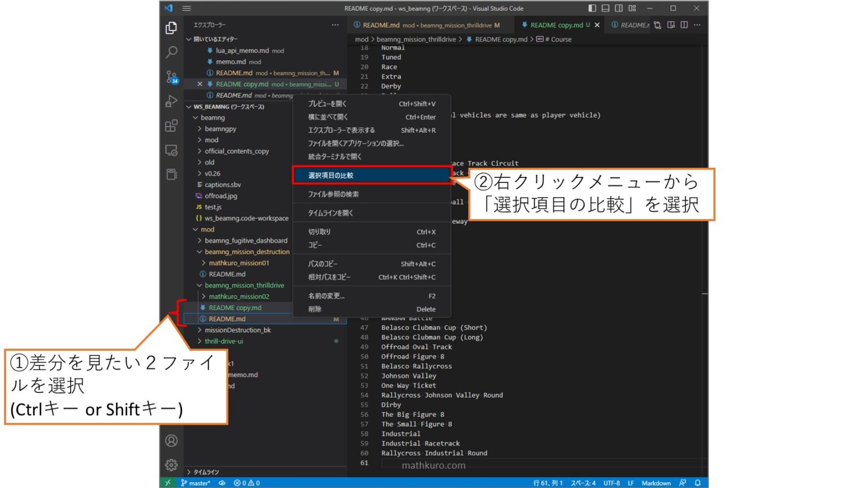Click the master branch status button
The width and height of the screenshot is (868, 488).
click(196, 483)
